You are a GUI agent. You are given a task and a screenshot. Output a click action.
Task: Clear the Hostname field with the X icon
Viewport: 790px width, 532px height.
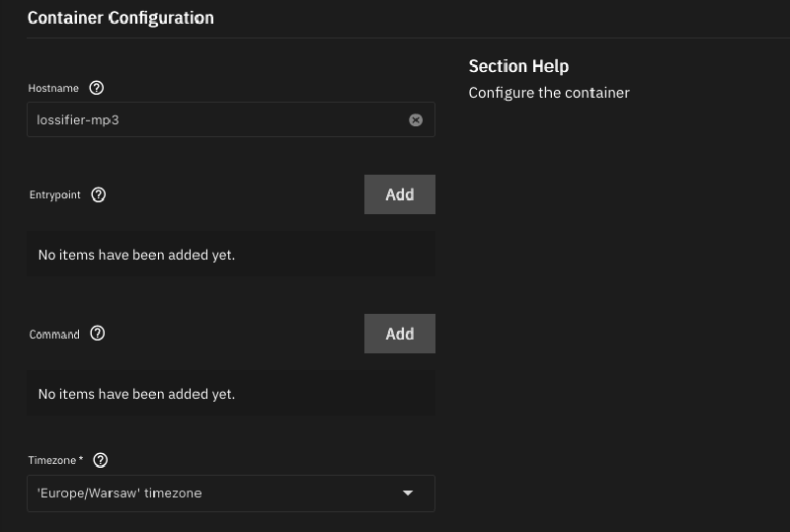[x=416, y=119]
